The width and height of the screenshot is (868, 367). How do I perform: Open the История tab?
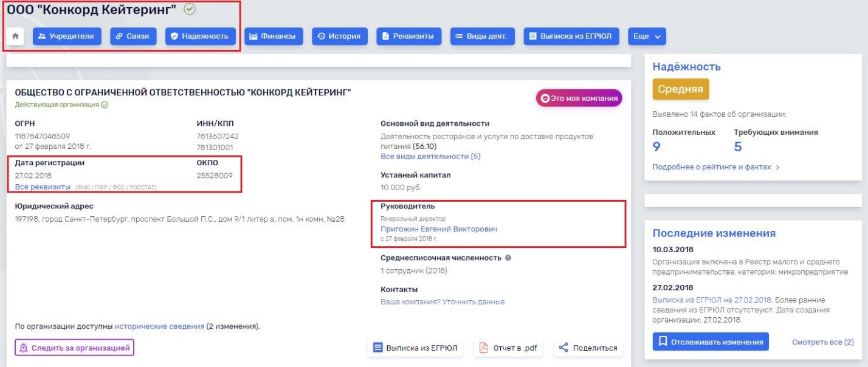click(339, 36)
